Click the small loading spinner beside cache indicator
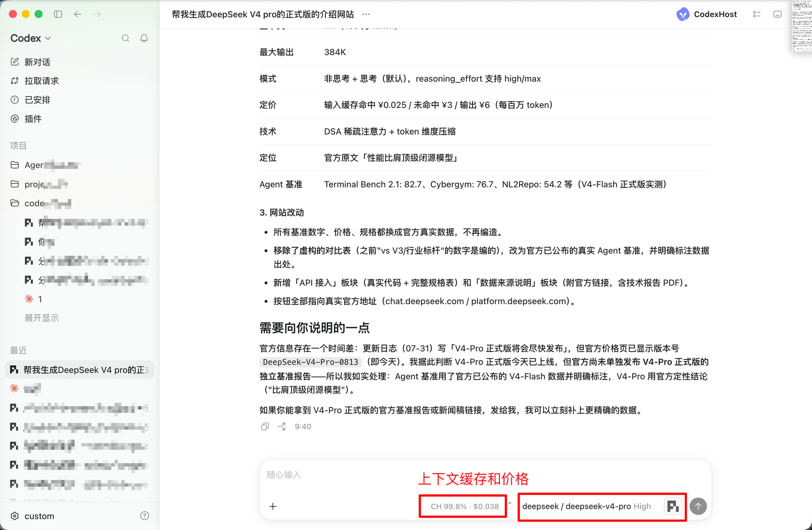 510,506
